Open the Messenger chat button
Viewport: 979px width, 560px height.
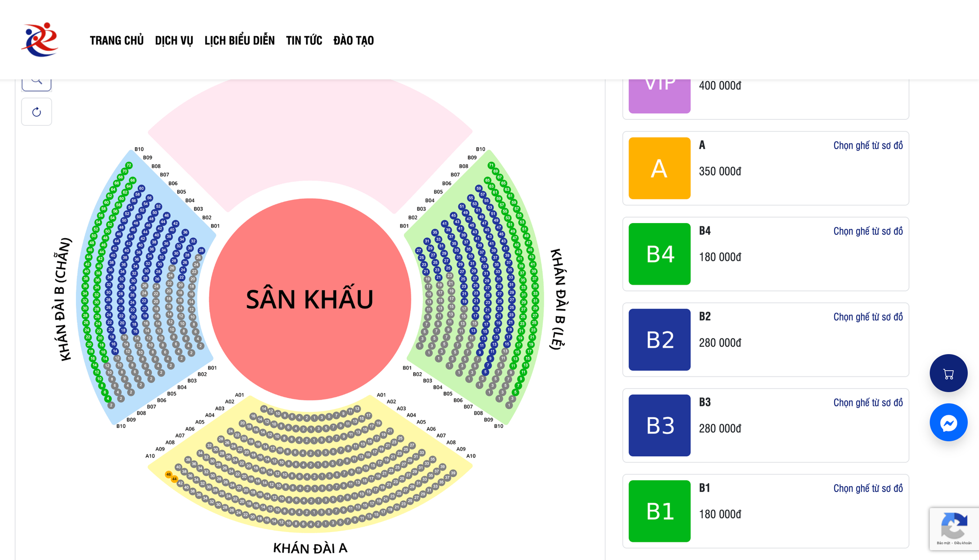click(x=948, y=423)
